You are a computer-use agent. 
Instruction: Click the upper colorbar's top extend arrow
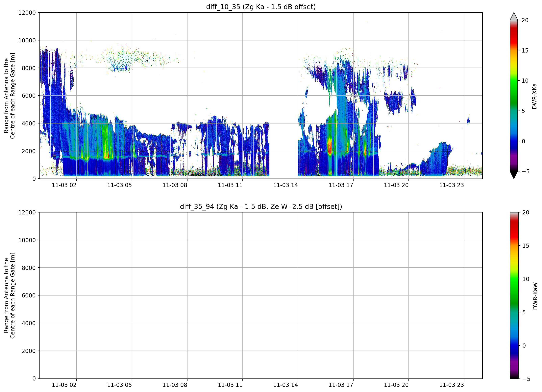pos(514,16)
